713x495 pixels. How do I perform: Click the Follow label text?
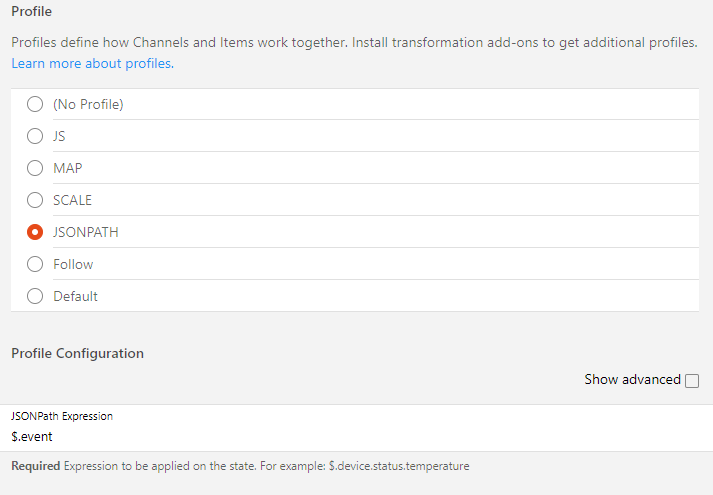[73, 264]
